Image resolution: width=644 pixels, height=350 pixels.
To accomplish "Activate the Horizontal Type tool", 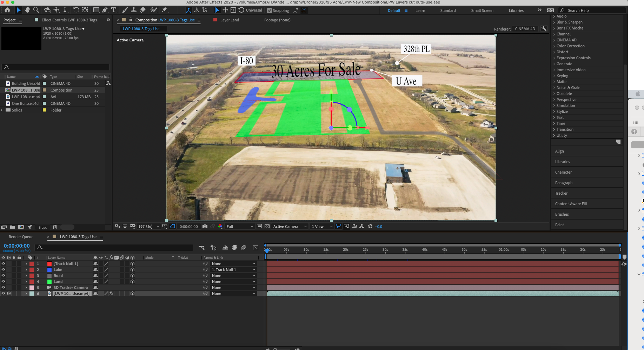I will [x=114, y=10].
